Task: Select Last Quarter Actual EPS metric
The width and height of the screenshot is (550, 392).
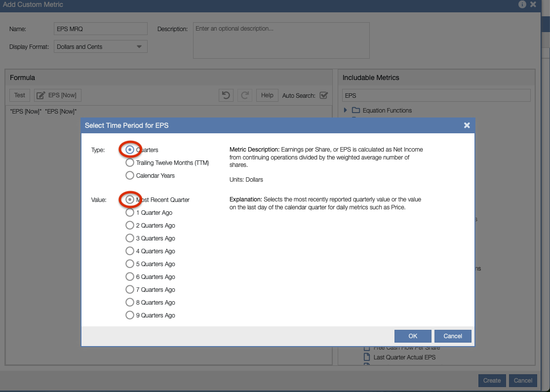Action: tap(404, 357)
